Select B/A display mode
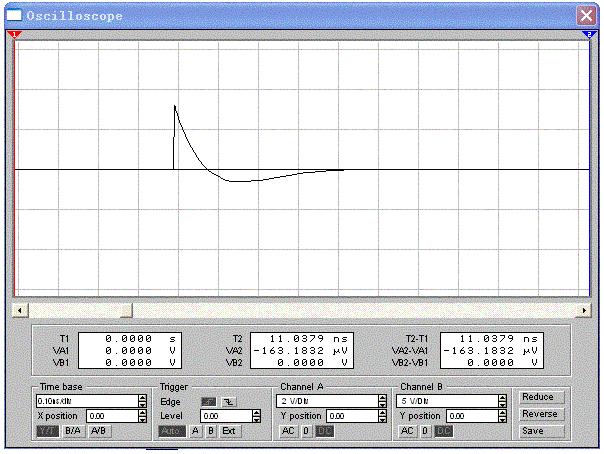The height and width of the screenshot is (454, 604). 73,431
